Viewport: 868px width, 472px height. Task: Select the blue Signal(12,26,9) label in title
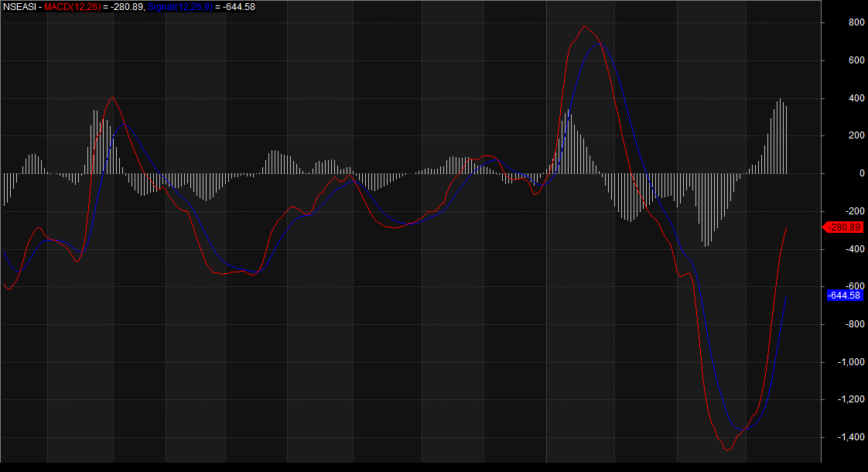point(180,7)
